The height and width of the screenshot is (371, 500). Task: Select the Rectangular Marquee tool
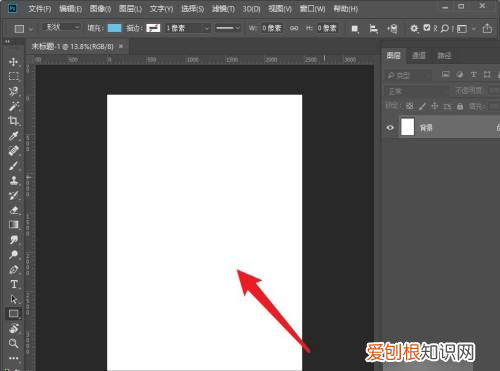pos(13,76)
